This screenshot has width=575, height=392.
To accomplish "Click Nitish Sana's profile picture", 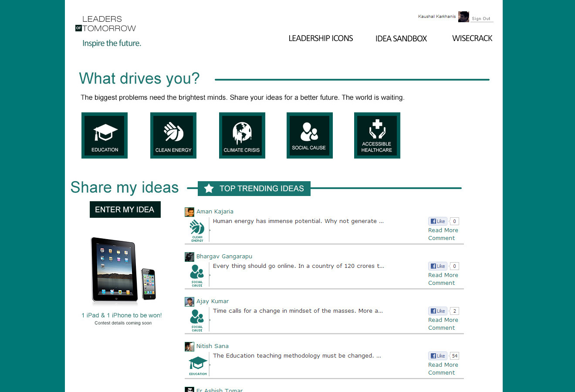I will pyautogui.click(x=189, y=347).
